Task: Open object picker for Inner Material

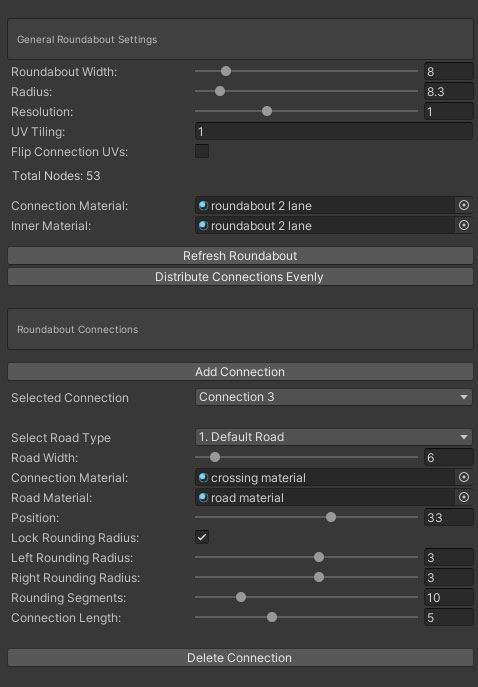Action: (x=464, y=225)
